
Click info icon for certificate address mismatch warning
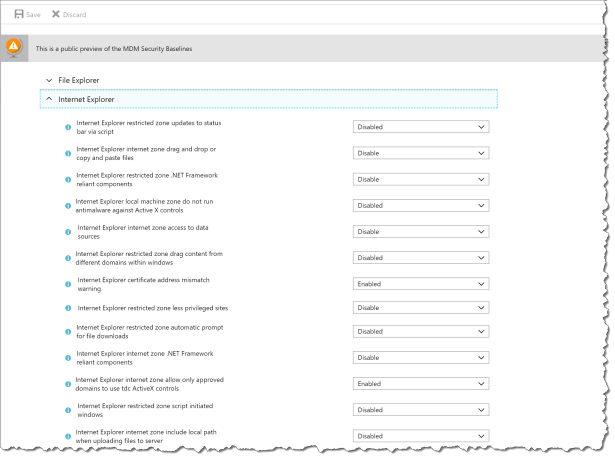click(x=68, y=284)
